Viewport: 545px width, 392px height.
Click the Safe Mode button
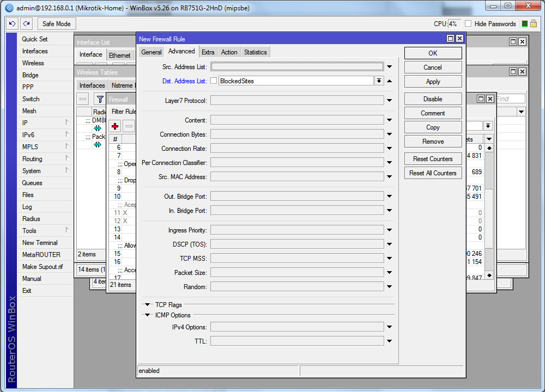(56, 24)
